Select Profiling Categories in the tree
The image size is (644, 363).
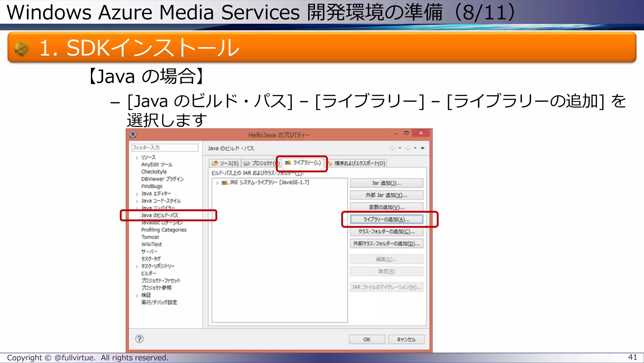(x=164, y=230)
